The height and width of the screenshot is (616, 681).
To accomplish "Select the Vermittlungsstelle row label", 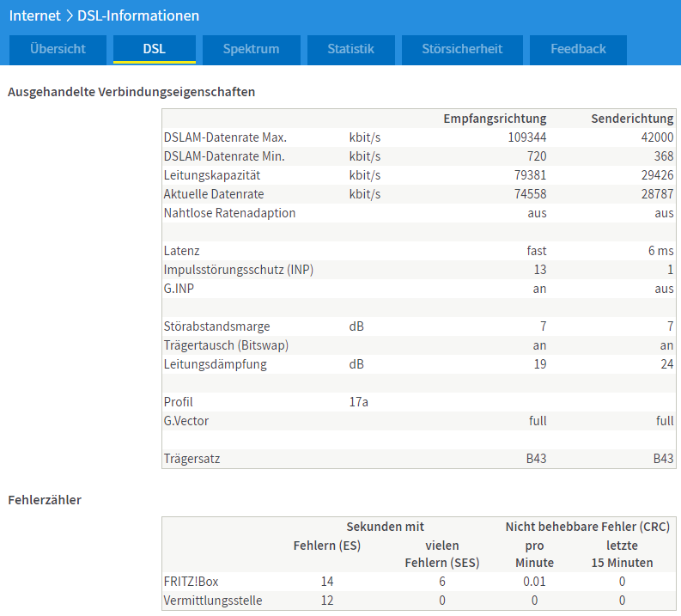I will pos(213,601).
